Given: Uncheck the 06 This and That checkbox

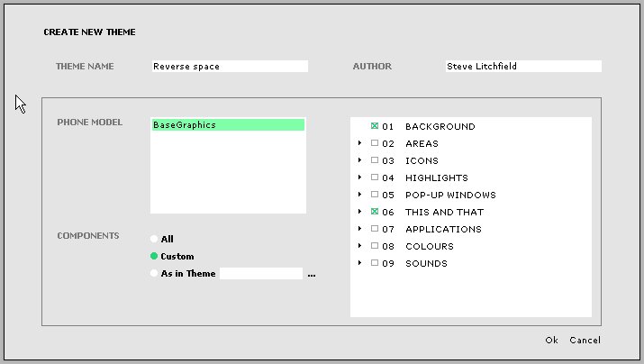Looking at the screenshot, I should pyautogui.click(x=375, y=212).
